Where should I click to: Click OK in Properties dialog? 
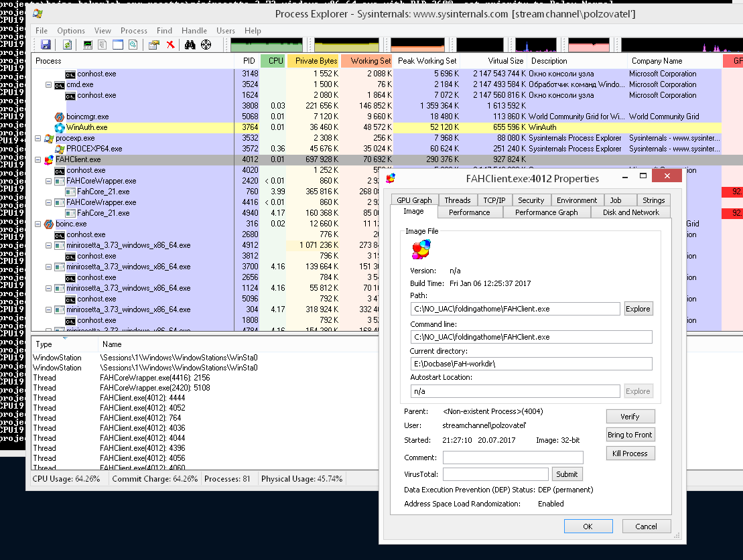pyautogui.click(x=588, y=527)
